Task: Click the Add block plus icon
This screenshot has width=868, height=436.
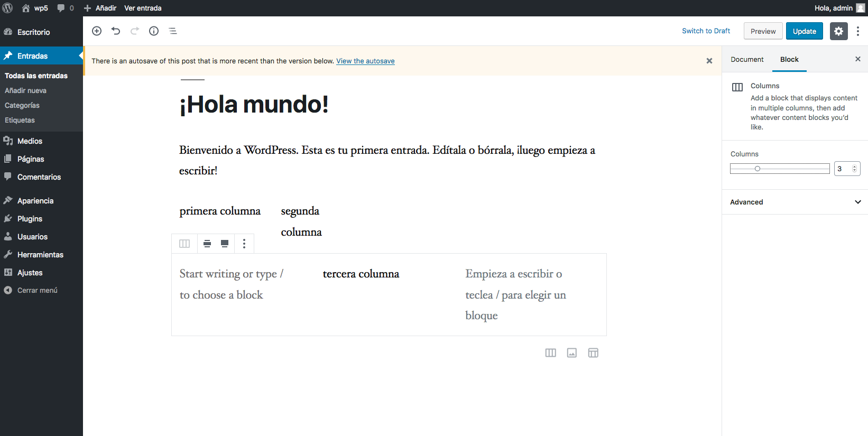Action: click(97, 31)
